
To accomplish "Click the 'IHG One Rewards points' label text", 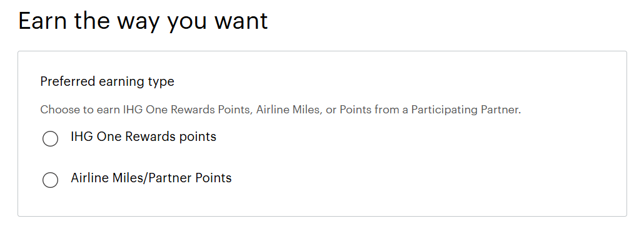I will pos(143,137).
